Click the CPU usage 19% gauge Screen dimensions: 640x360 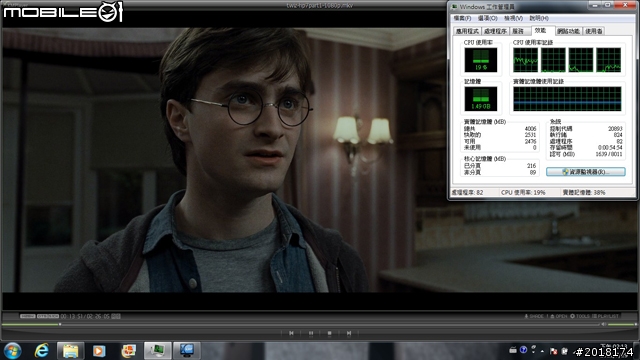click(x=481, y=60)
